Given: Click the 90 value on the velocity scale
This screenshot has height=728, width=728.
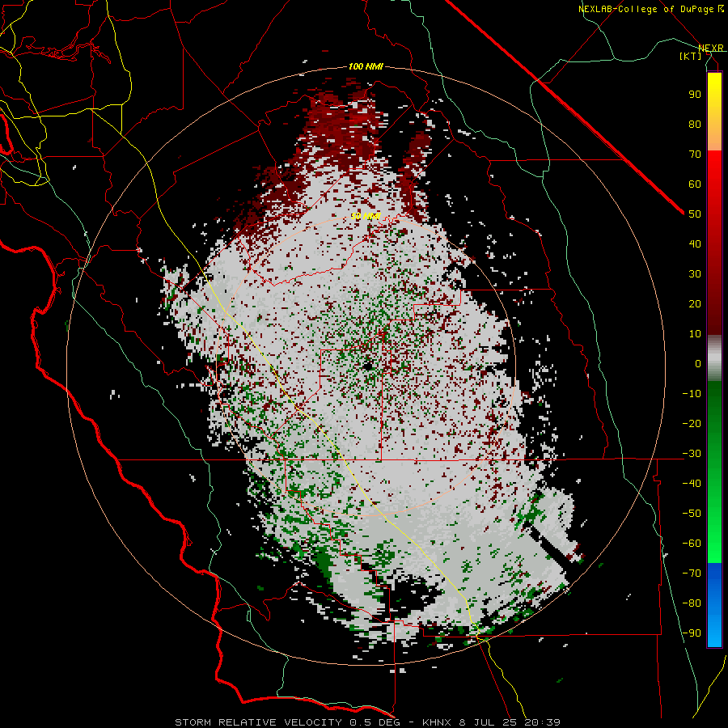Looking at the screenshot, I should pos(695,95).
